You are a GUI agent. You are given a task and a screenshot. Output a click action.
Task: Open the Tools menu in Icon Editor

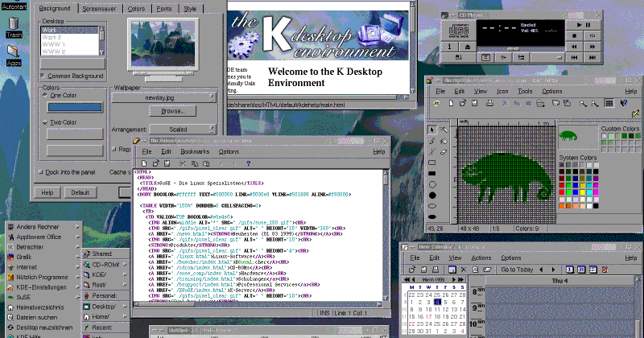(x=525, y=91)
